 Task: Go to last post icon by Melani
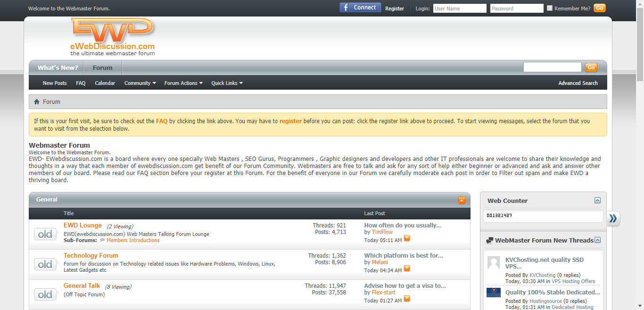(x=407, y=268)
